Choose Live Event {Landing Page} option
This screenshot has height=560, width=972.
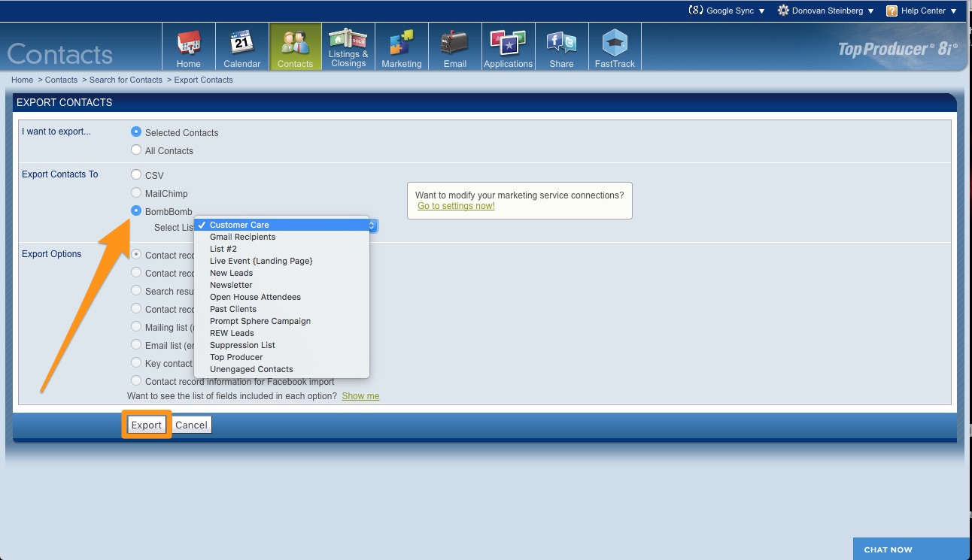pos(282,261)
